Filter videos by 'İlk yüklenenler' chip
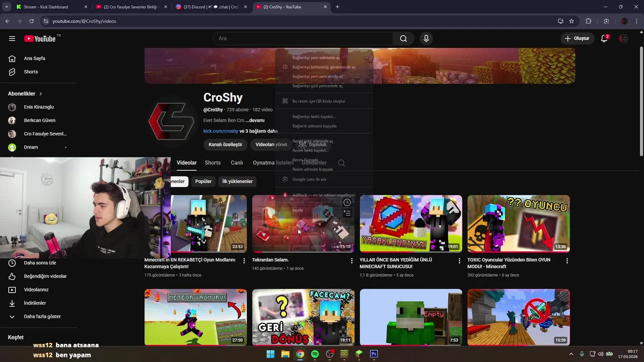644x362 pixels. point(237,182)
